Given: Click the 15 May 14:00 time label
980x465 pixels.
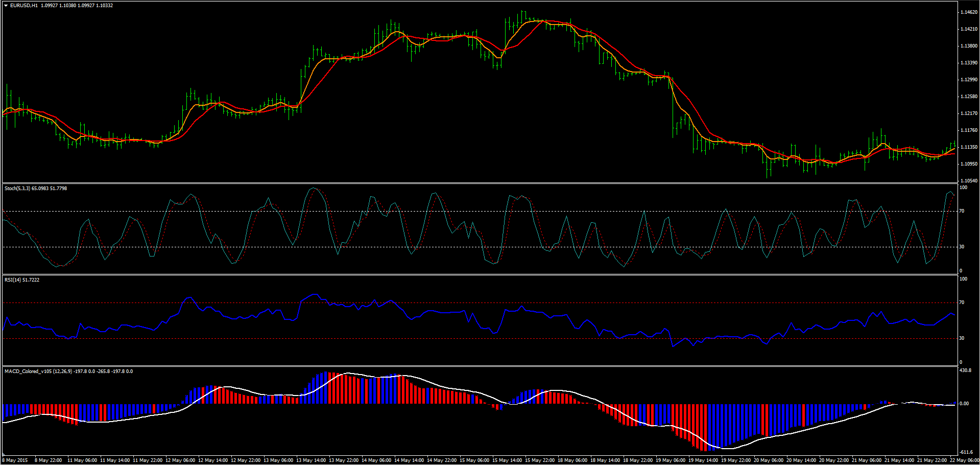Looking at the screenshot, I should [507, 460].
